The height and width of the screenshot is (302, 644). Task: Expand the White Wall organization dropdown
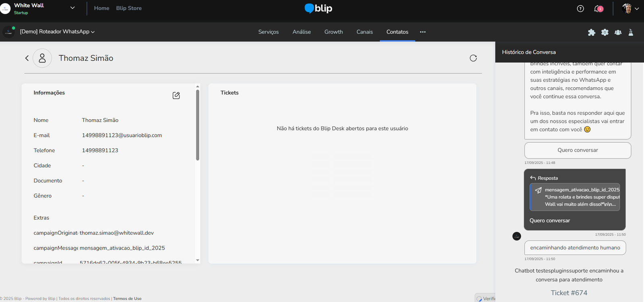point(72,8)
